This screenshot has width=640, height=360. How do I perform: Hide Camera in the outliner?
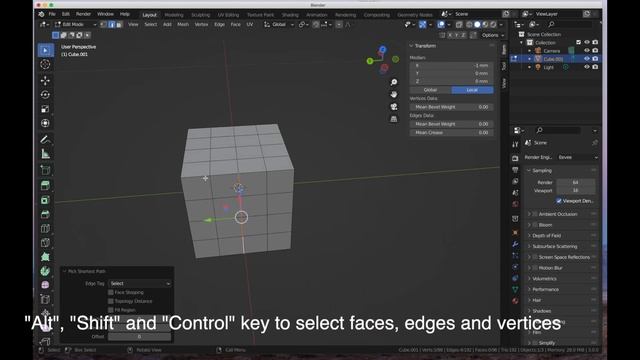pos(587,51)
